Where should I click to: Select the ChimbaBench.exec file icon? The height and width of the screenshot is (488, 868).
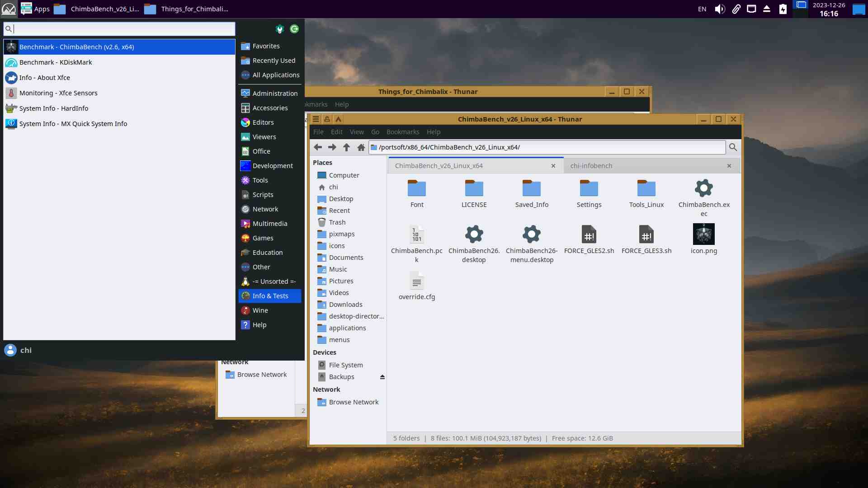(703, 188)
